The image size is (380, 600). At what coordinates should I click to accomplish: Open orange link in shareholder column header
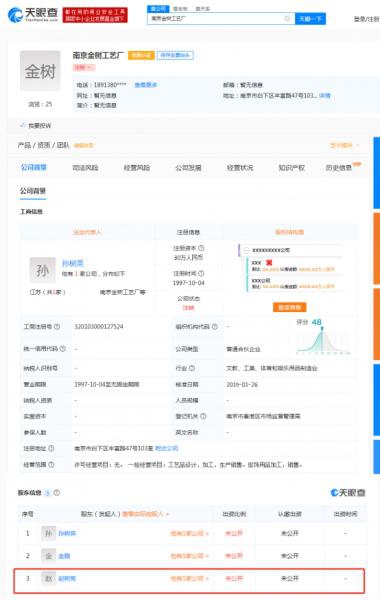click(146, 514)
